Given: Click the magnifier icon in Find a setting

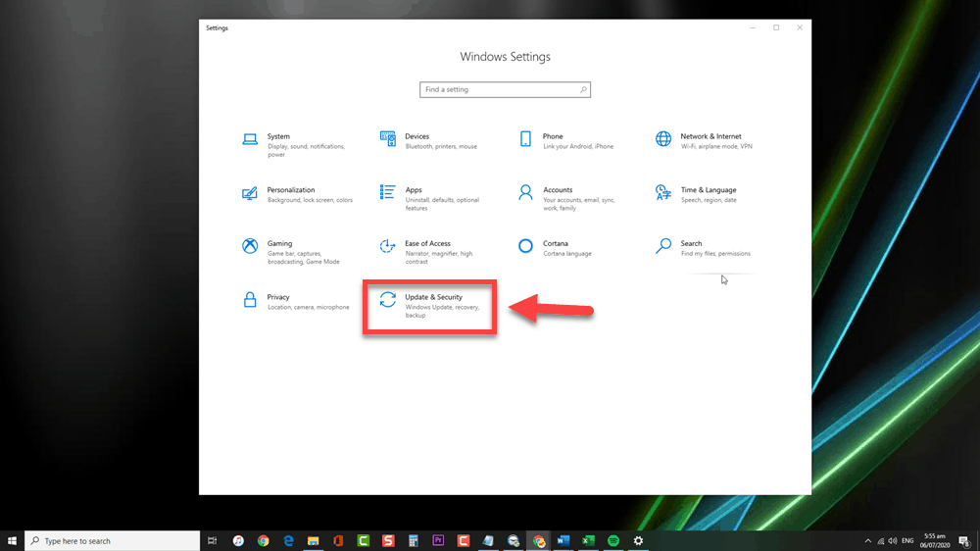Looking at the screenshot, I should (x=582, y=89).
